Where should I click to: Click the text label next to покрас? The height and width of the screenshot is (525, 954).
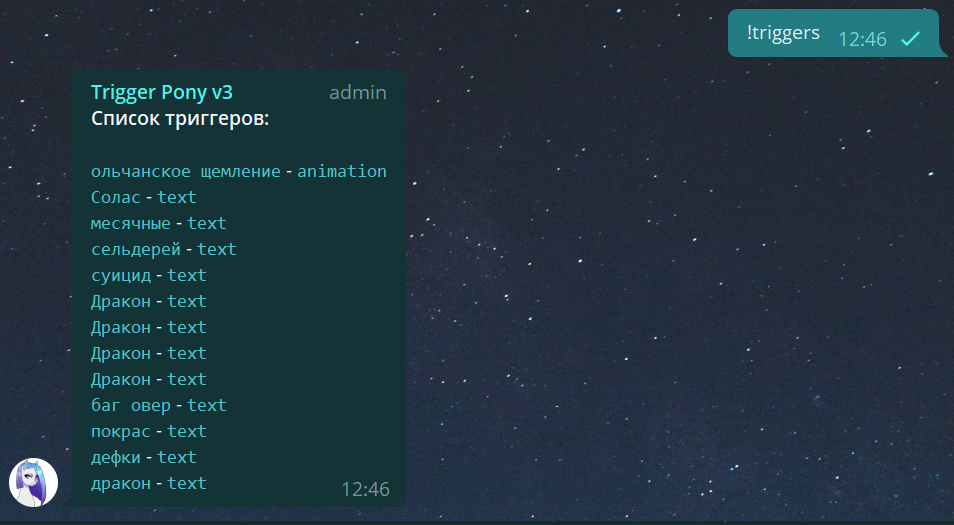coord(187,431)
